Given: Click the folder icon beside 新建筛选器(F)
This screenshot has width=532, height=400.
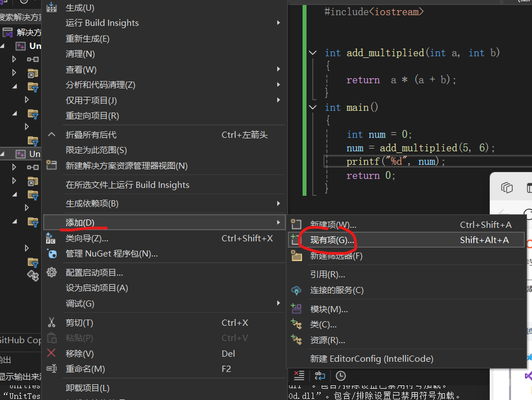Looking at the screenshot, I should coord(296,255).
